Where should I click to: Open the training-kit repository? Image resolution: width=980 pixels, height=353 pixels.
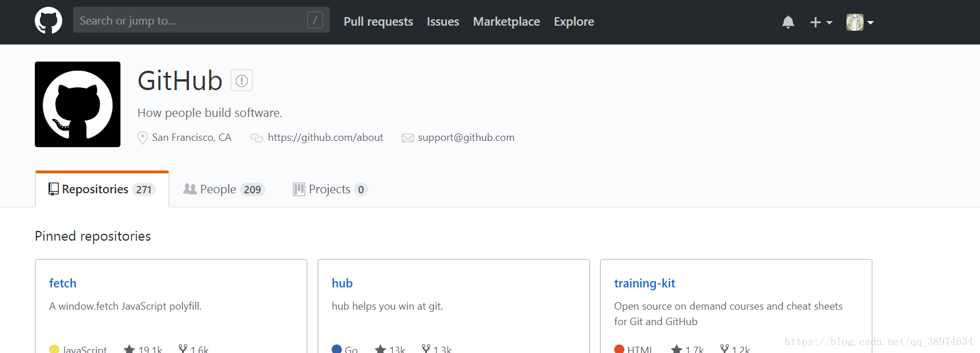(644, 283)
